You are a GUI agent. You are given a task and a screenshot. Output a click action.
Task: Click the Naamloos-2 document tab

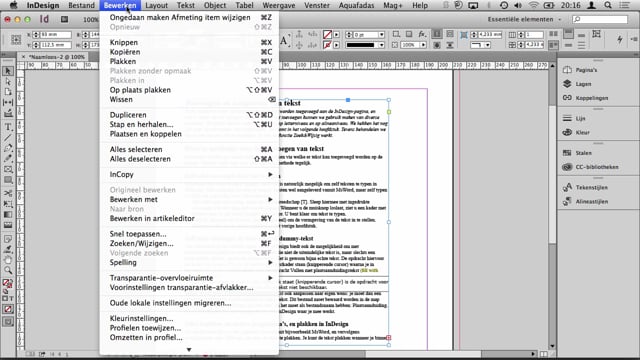coord(57,57)
